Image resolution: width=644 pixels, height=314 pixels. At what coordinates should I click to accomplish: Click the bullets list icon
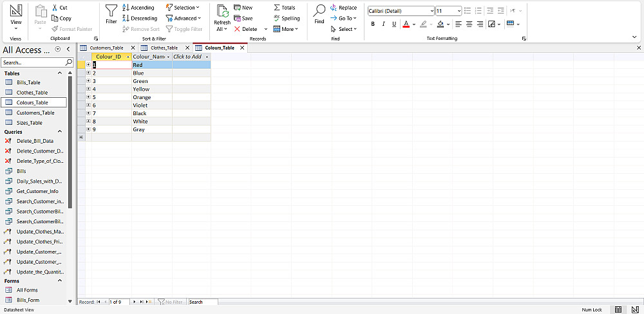click(468, 11)
